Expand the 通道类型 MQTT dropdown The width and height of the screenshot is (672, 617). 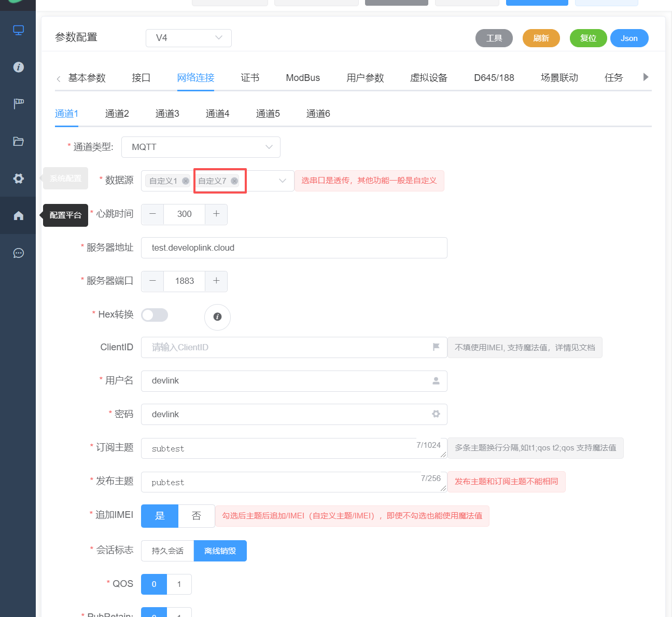pos(201,147)
